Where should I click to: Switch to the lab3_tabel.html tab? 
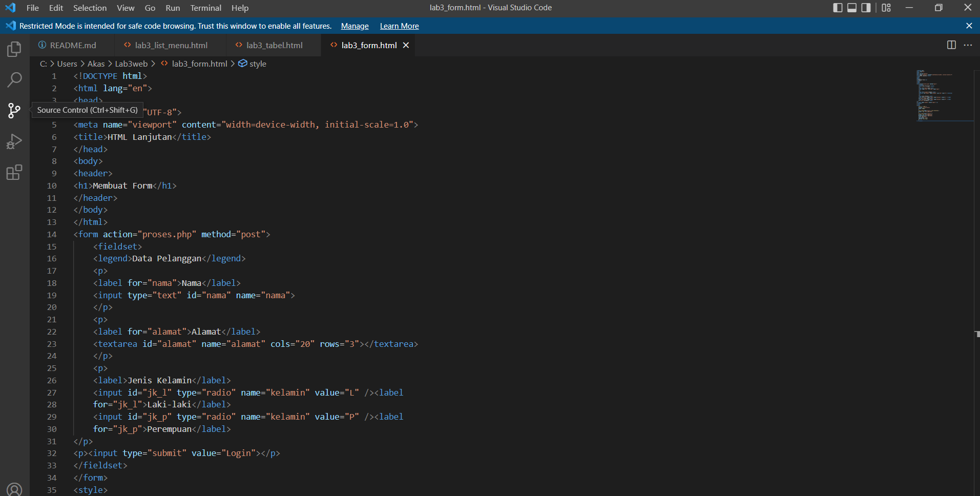(x=274, y=45)
